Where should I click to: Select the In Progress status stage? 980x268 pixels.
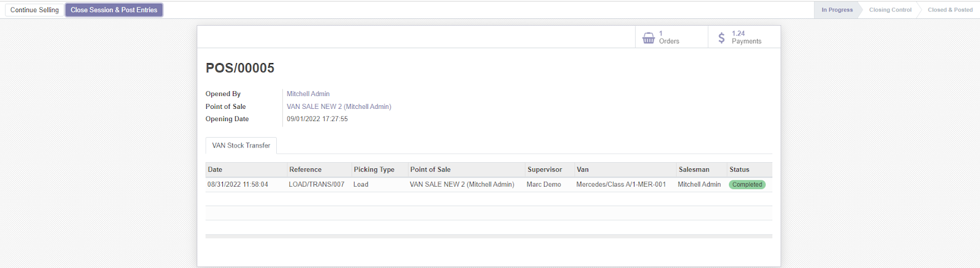tap(837, 10)
